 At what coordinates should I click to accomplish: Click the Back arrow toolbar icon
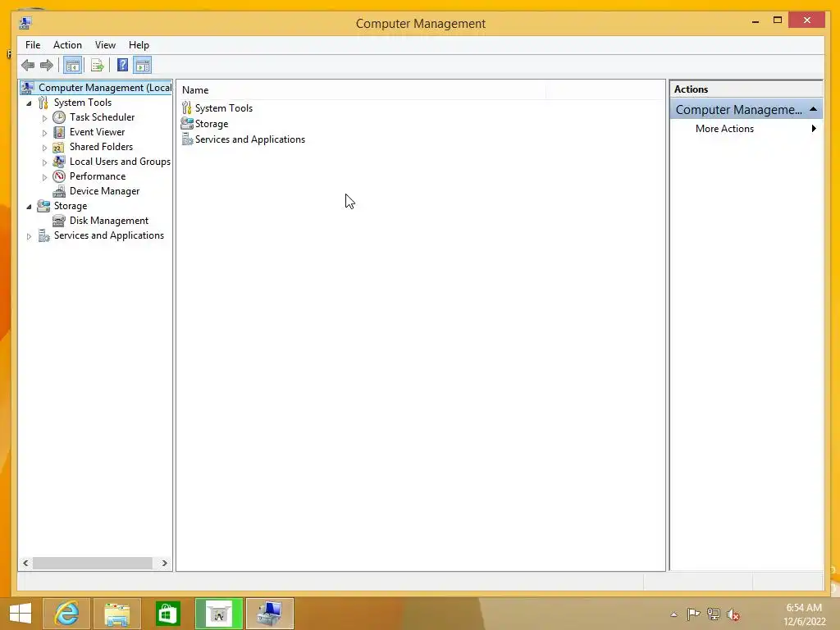28,66
